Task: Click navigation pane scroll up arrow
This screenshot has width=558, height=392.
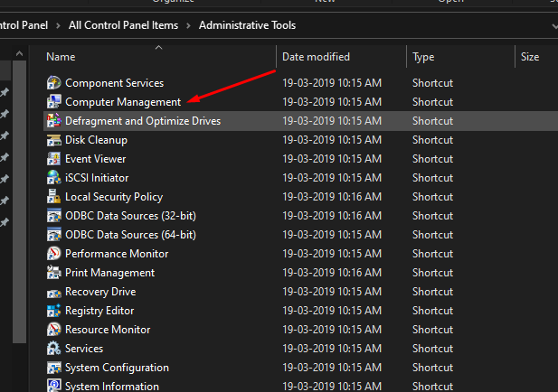Action: (19, 53)
